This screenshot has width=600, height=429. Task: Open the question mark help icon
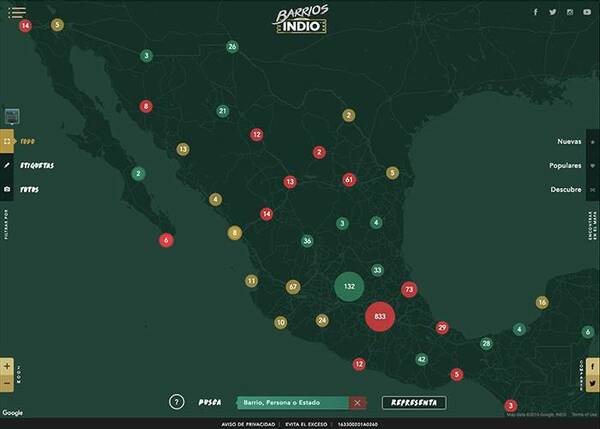(176, 402)
